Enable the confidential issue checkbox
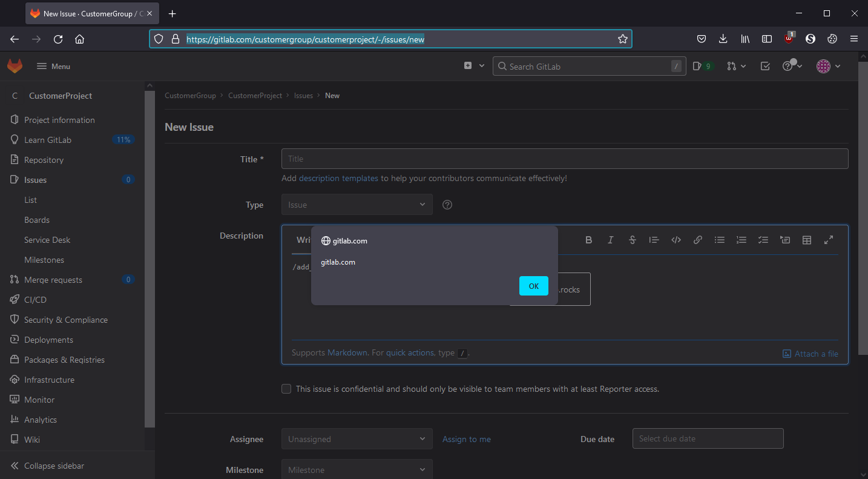Viewport: 868px width, 479px height. [x=286, y=389]
